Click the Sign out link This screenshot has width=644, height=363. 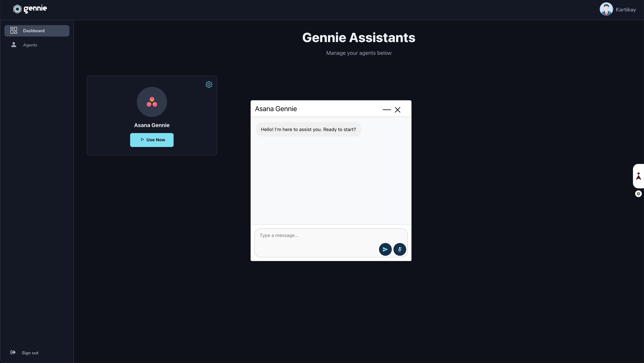30,352
